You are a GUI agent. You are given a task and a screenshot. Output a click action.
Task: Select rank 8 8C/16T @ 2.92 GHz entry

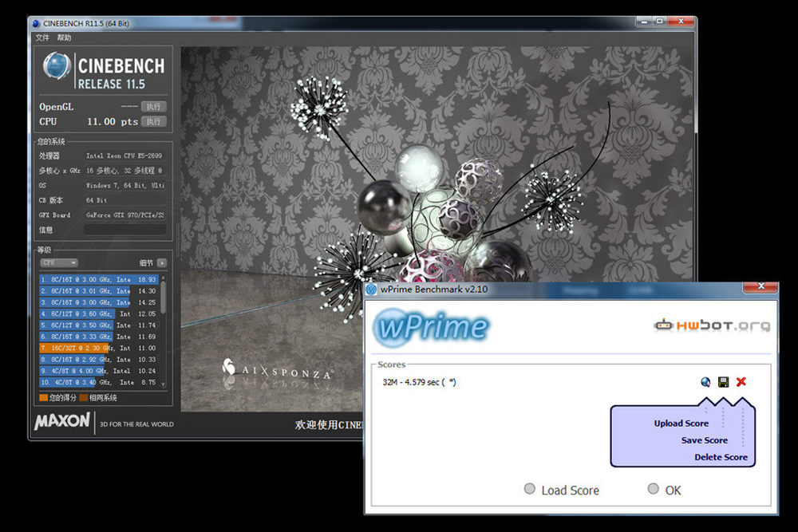tap(99, 360)
